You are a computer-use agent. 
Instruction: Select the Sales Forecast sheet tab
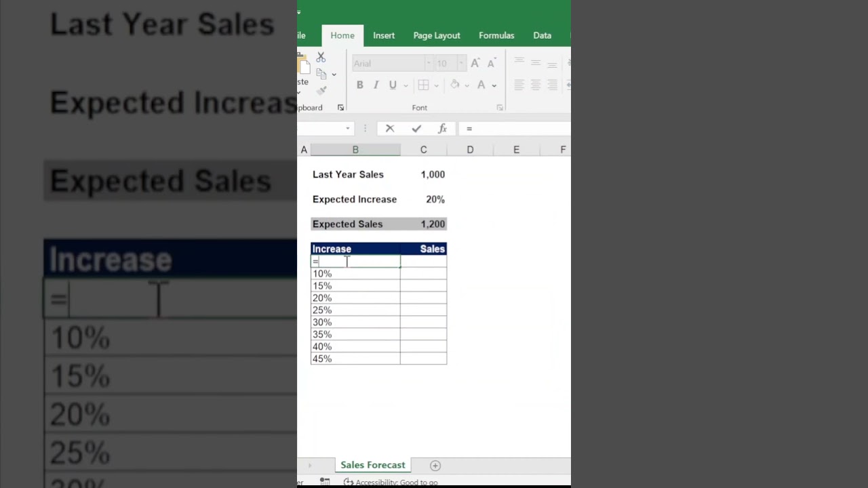[373, 465]
